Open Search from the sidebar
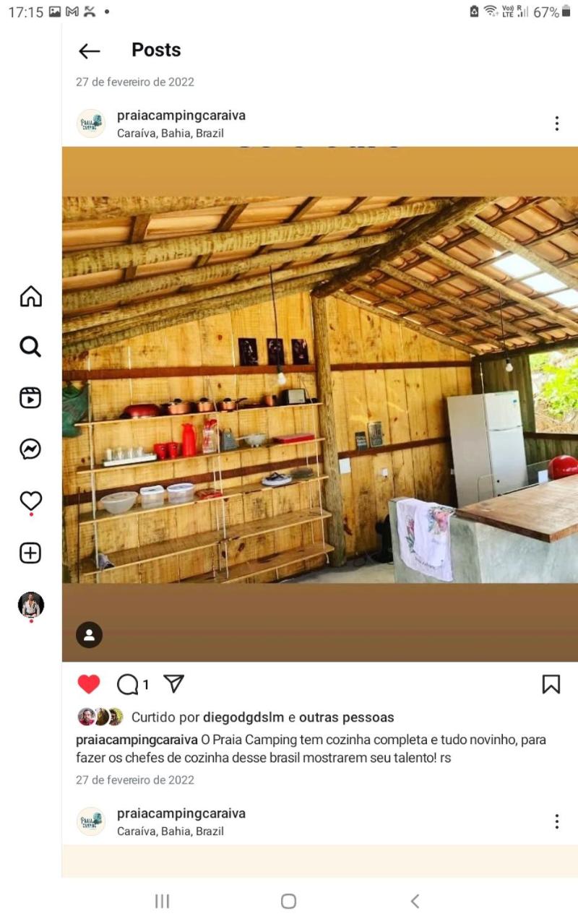Viewport: 578px width, 924px height. coord(30,347)
